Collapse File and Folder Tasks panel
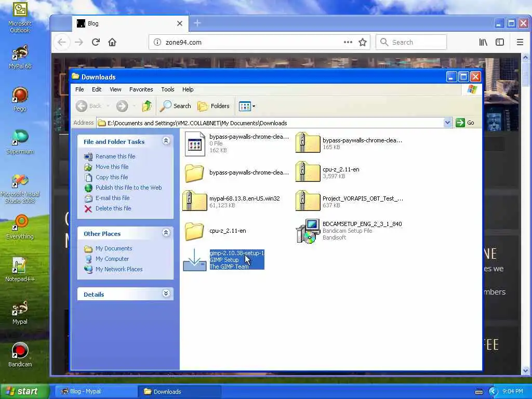532x399 pixels. click(x=166, y=141)
